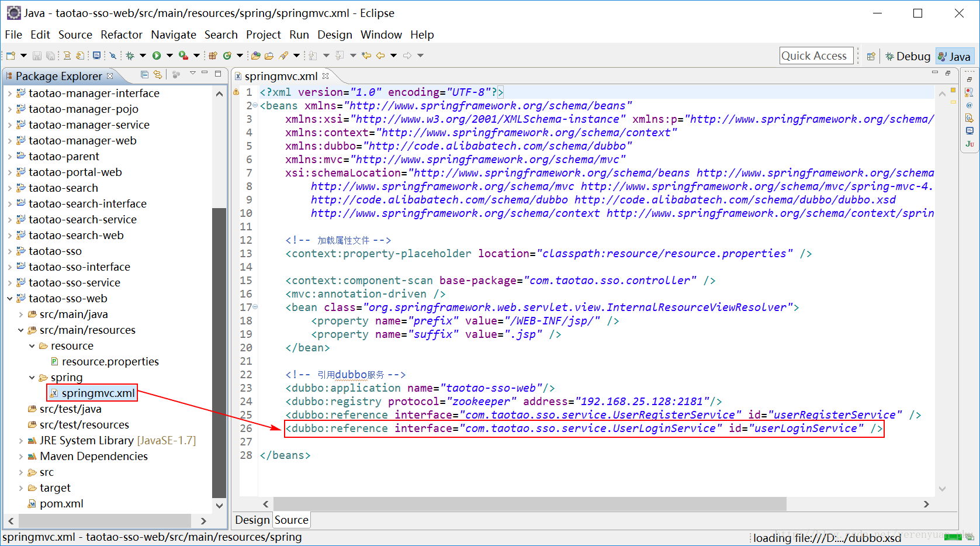This screenshot has height=546, width=980.
Task: Click the Open Console monitor icon
Action: click(96, 56)
